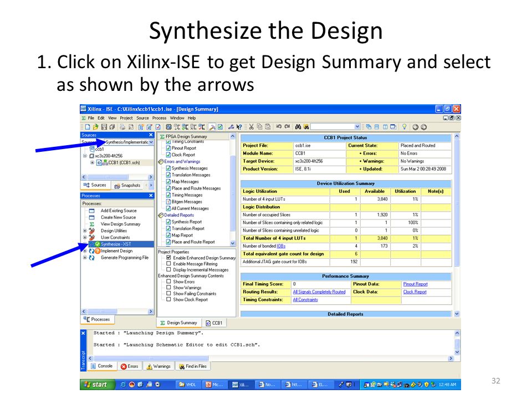Check Enable Message Filtering
532x399 pixels.
(x=168, y=264)
